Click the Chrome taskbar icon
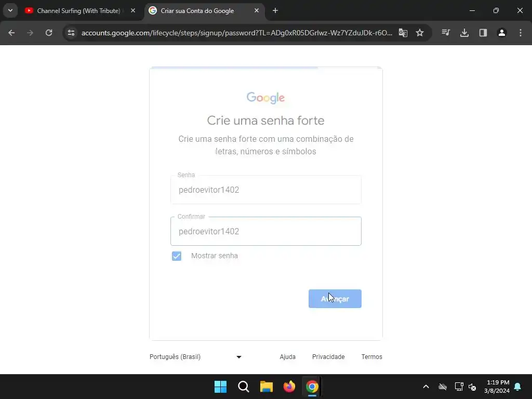The image size is (532, 399). point(312,387)
